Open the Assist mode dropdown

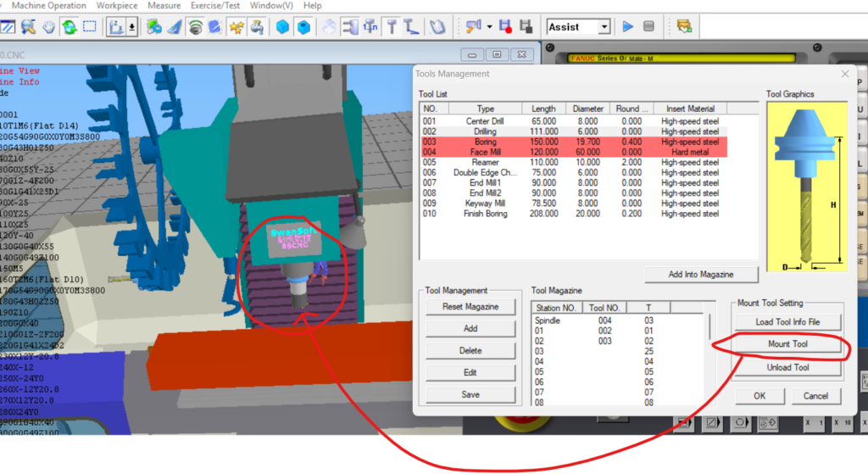point(604,27)
